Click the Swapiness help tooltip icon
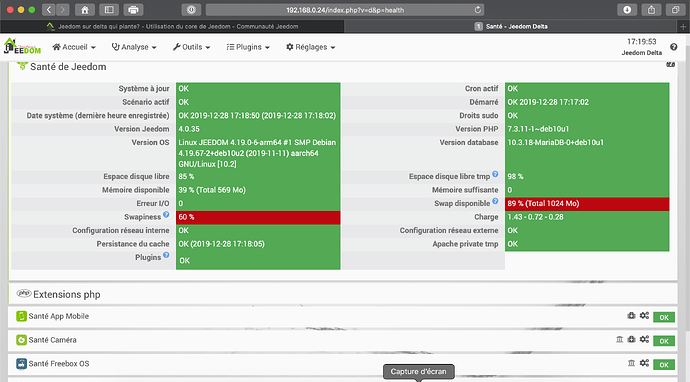 (166, 215)
